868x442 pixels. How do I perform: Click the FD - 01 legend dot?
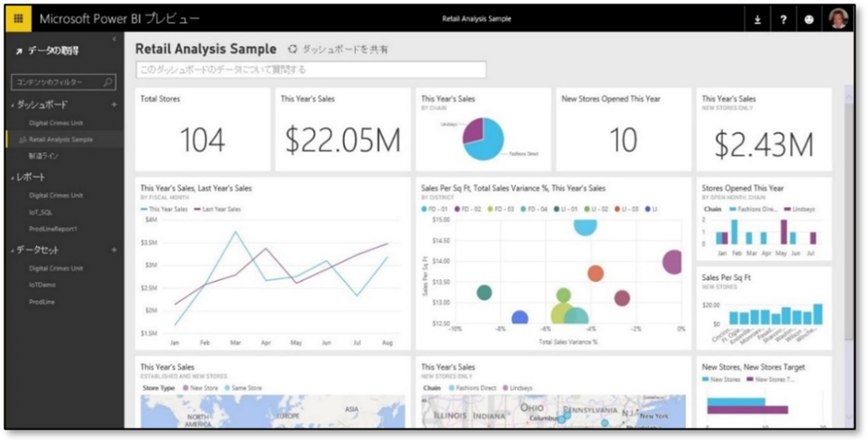coord(424,209)
